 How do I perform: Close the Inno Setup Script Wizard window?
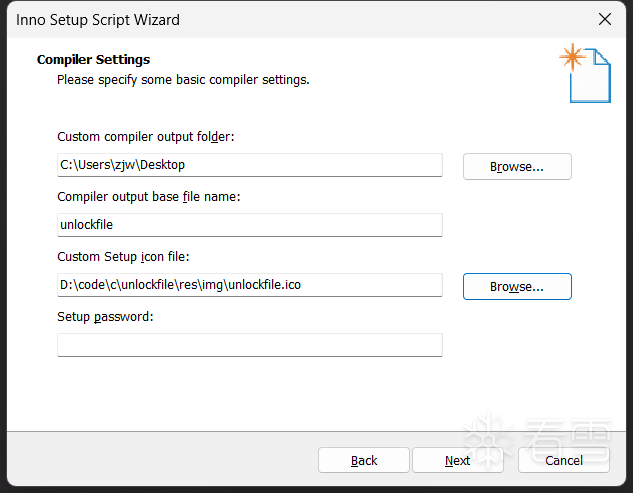pos(604,19)
